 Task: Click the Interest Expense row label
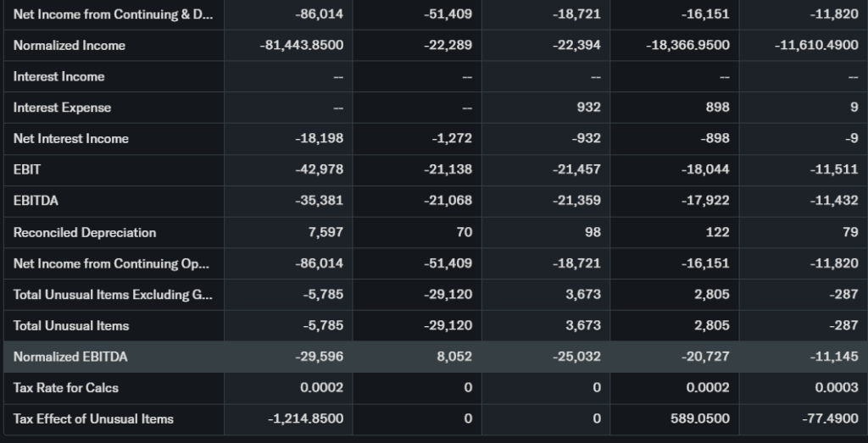(x=62, y=108)
